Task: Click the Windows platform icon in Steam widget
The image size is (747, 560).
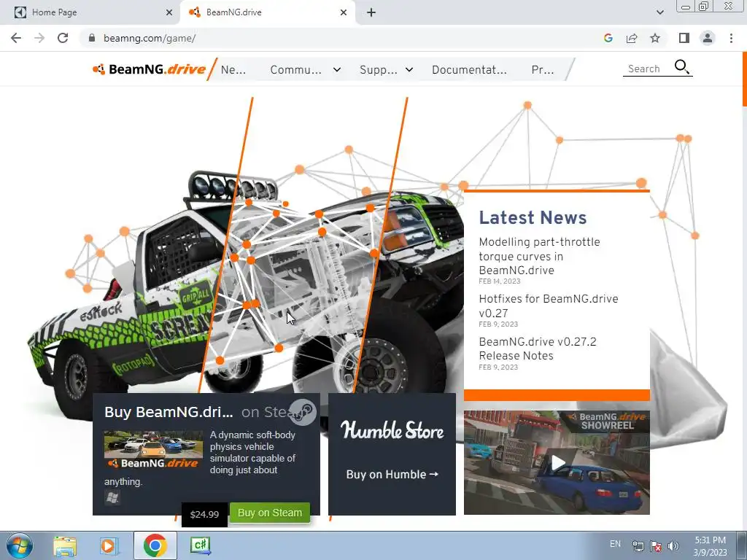Action: pyautogui.click(x=112, y=497)
